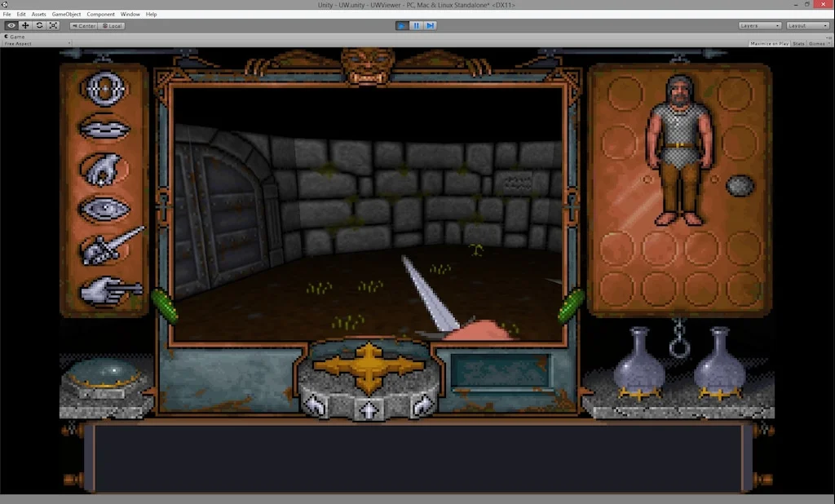The height and width of the screenshot is (504, 835).
Task: Open the Help menu
Action: 151,15
